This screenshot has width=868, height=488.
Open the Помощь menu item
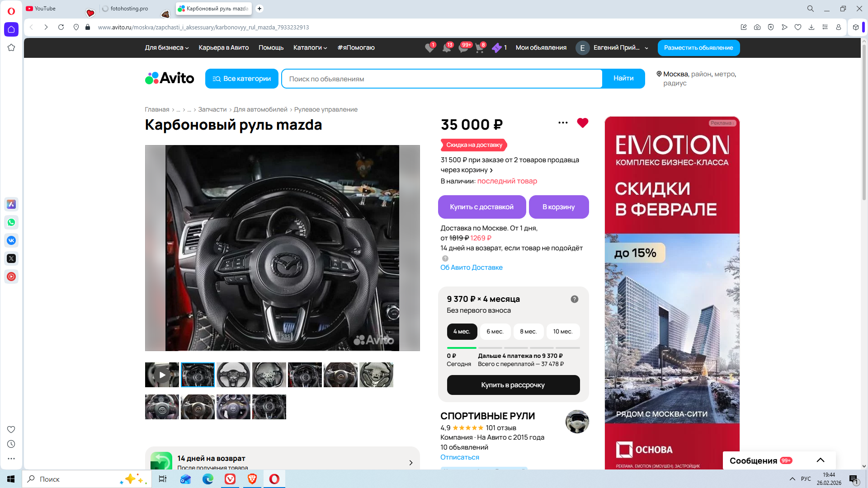click(271, 48)
